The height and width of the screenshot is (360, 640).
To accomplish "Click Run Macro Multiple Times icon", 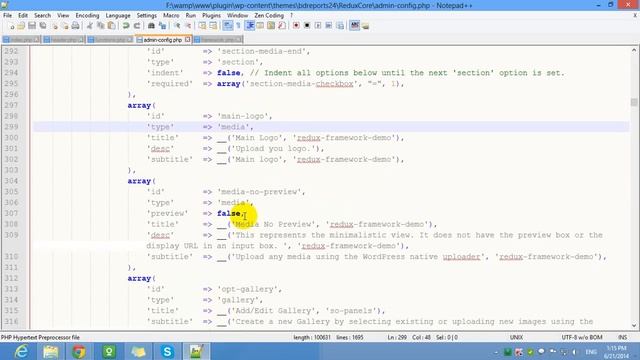I will pyautogui.click(x=329, y=26).
